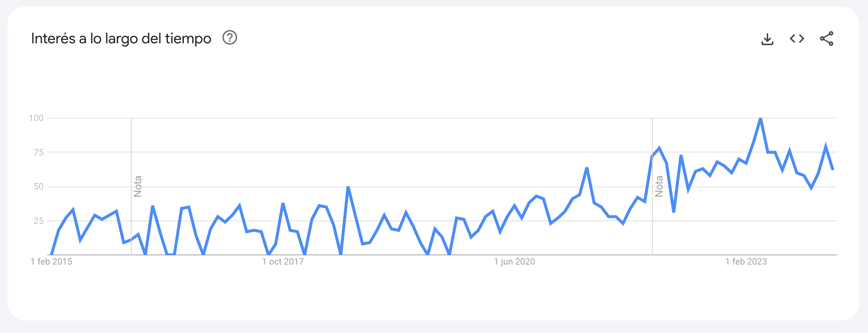
Task: Click the 75 y-axis label
Action: click(x=38, y=152)
